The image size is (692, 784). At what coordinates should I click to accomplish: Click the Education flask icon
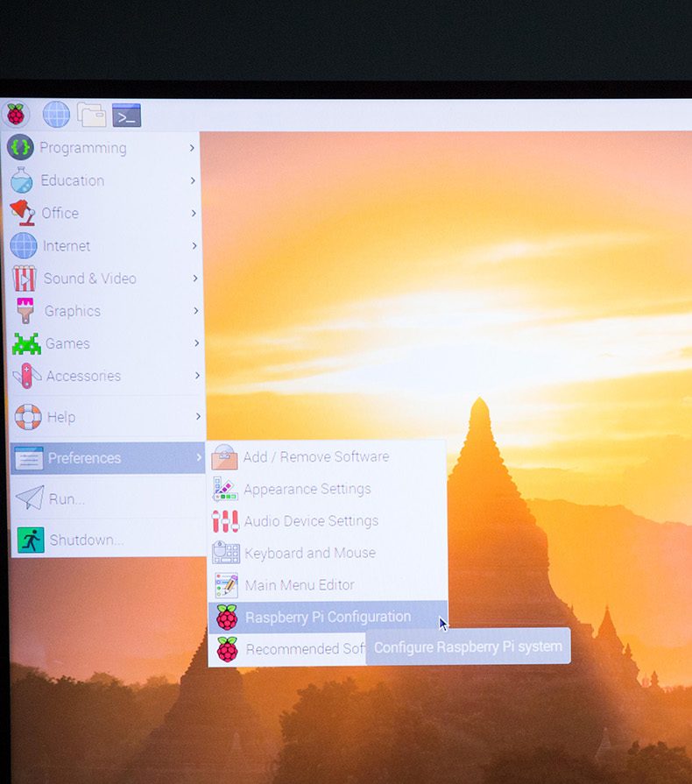22,180
